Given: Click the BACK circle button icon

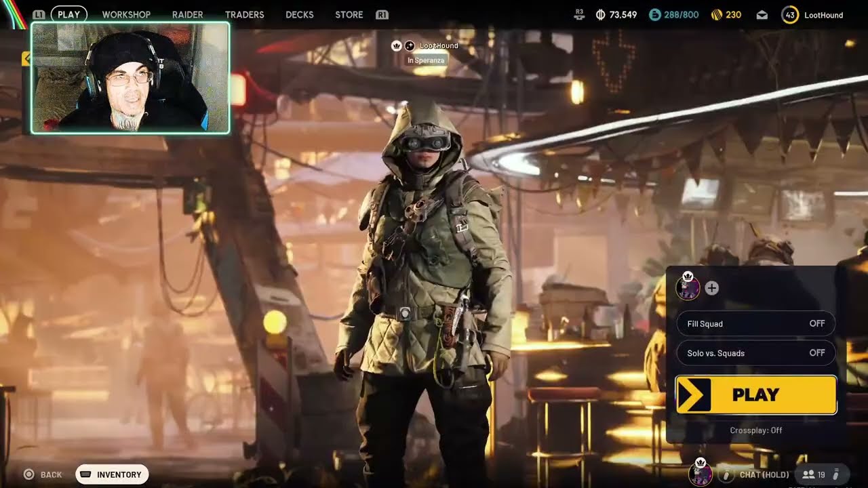Looking at the screenshot, I should [x=28, y=474].
